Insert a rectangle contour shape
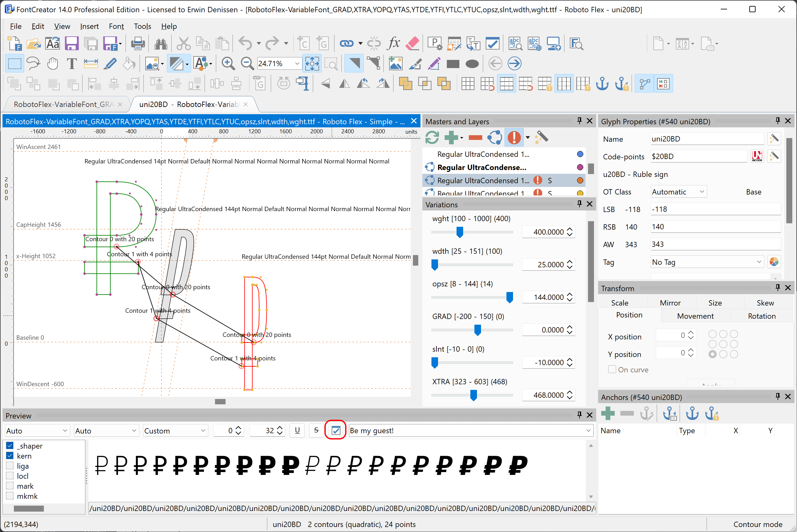797x532 pixels. pyautogui.click(x=453, y=63)
